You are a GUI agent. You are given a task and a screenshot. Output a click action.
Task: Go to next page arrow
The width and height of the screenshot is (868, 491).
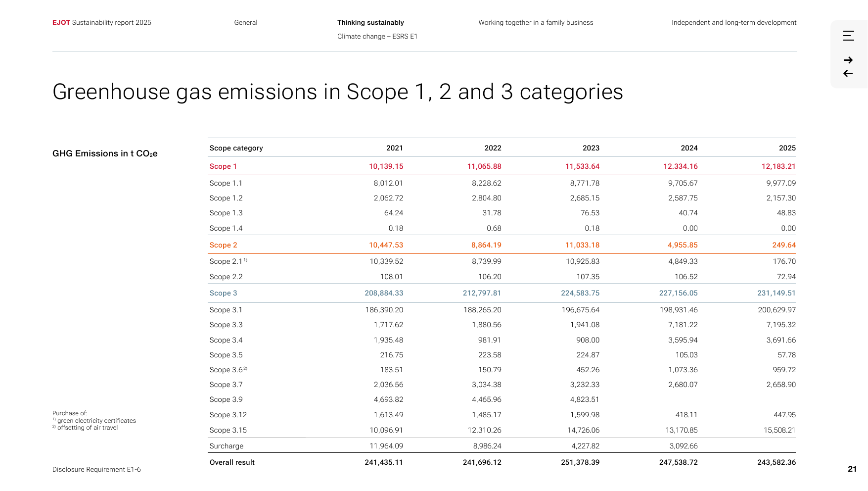point(848,60)
